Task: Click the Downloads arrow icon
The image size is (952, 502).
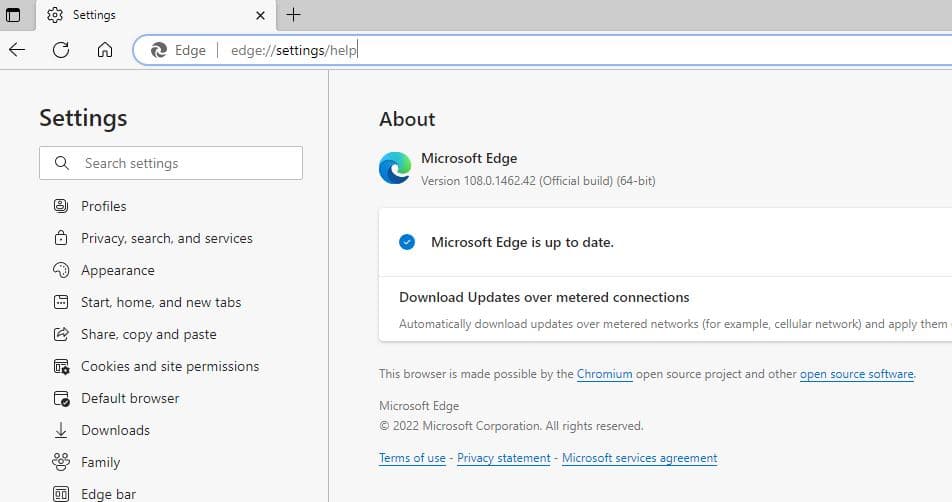Action: pos(61,430)
